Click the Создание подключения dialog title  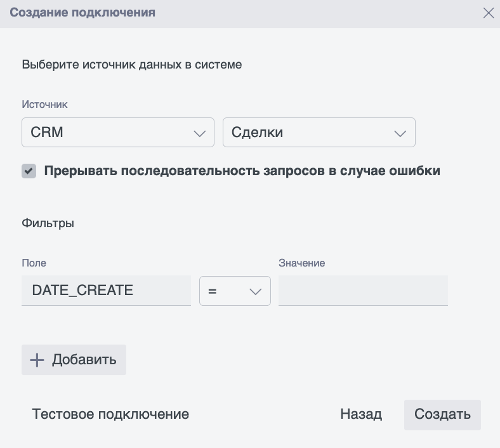point(82,13)
